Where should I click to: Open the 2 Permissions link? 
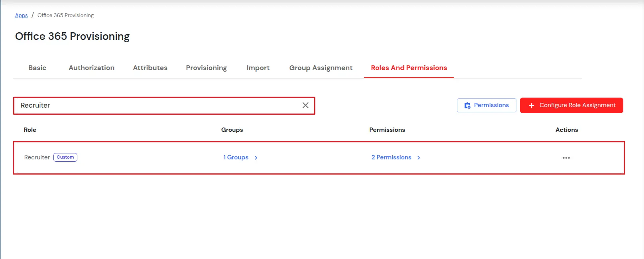[391, 157]
